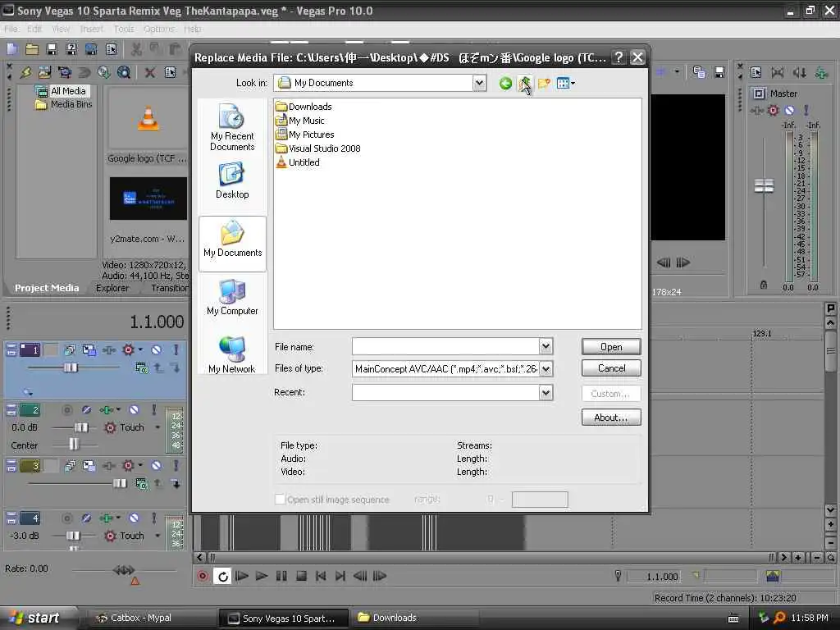Click the Stop button in transport
The height and width of the screenshot is (630, 840).
301,576
